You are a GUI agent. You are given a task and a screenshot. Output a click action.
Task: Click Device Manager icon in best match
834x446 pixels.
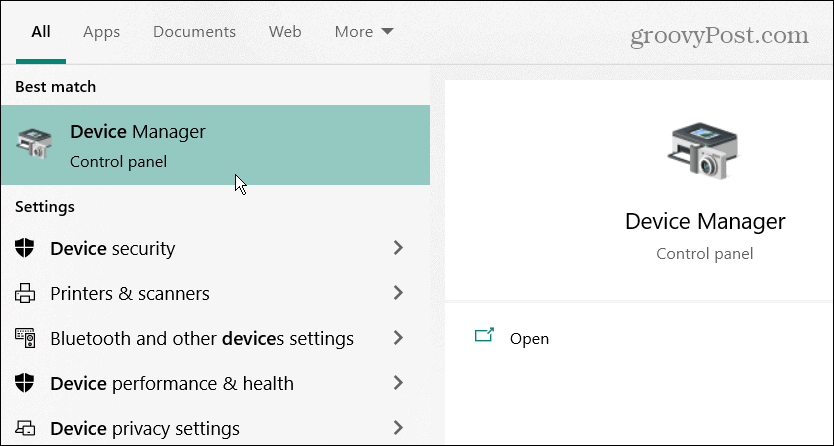35,144
